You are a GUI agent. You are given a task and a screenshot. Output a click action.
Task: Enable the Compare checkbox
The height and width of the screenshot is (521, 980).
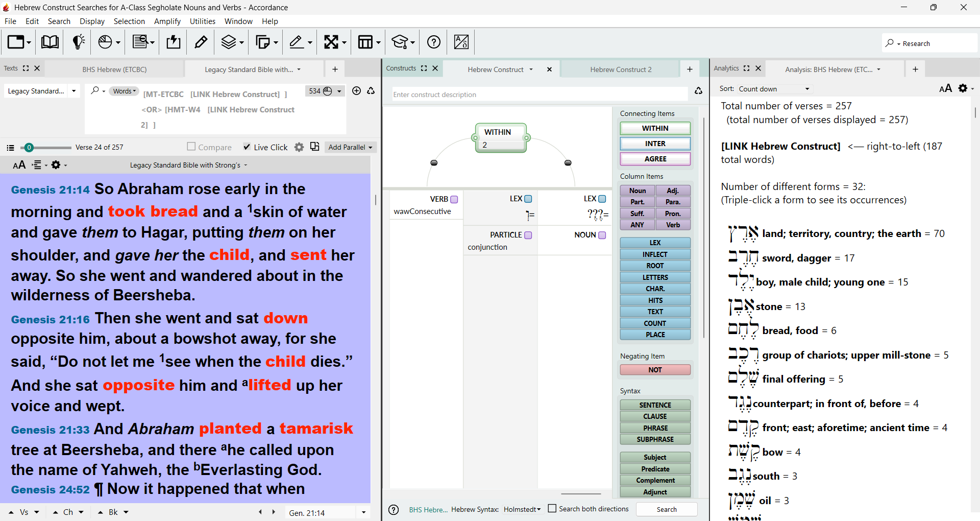(x=191, y=147)
